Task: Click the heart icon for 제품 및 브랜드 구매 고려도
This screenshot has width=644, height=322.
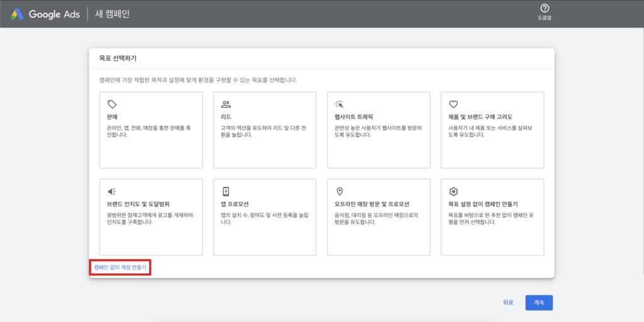Action: click(x=453, y=104)
